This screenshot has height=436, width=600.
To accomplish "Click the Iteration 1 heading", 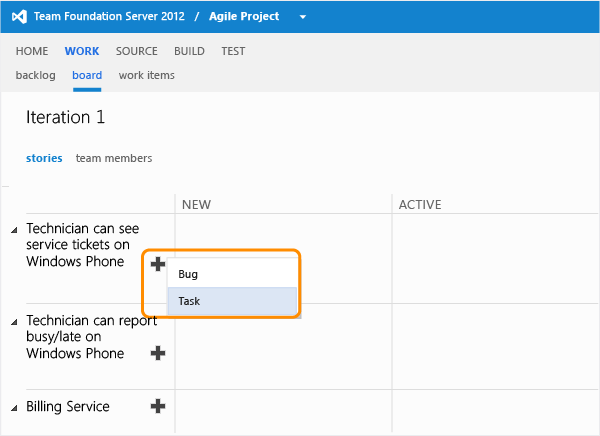I will coord(65,117).
